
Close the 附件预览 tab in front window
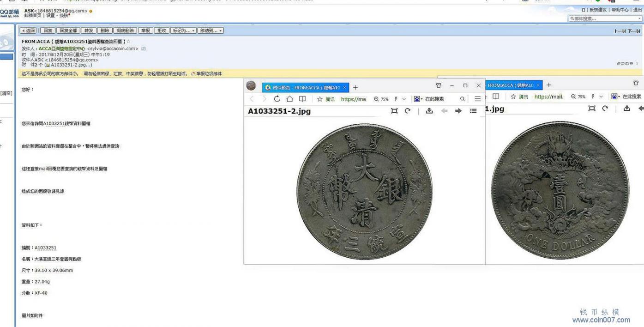(345, 87)
